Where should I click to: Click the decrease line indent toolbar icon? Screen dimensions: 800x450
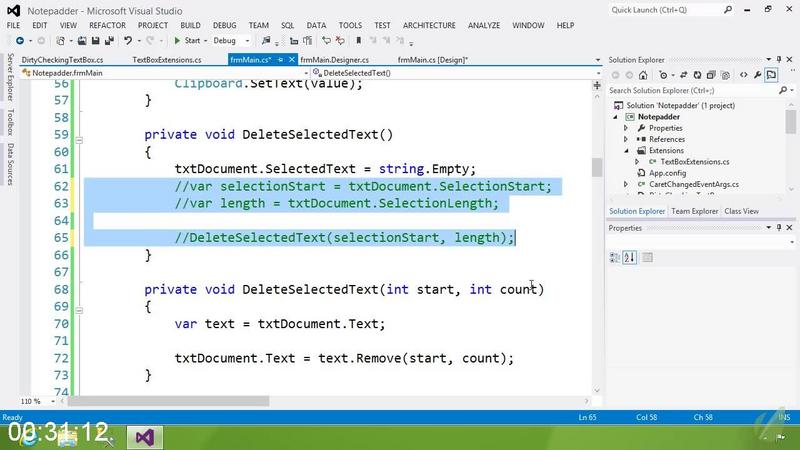[x=294, y=40]
